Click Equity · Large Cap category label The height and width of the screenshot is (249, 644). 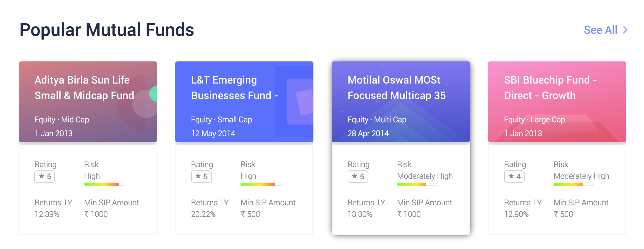point(534,120)
